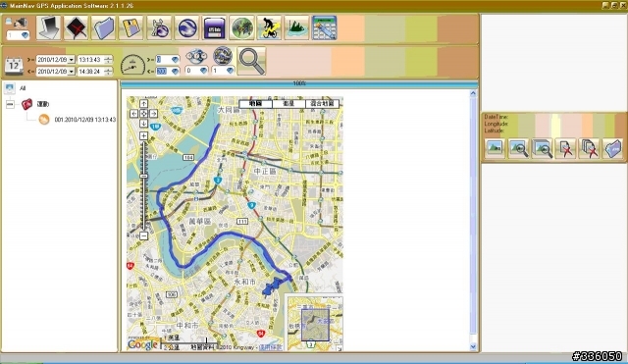
Task: Click the photo with magnifier icon
Action: tap(519, 148)
